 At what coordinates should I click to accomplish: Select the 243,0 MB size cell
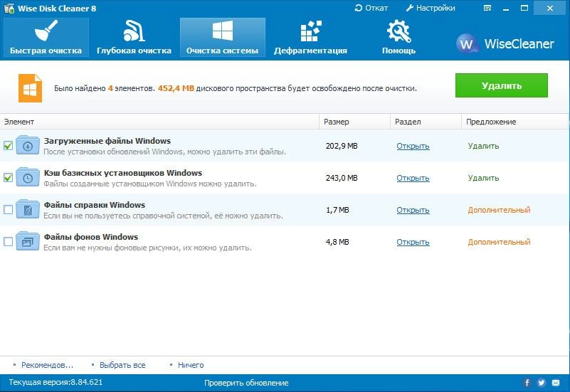click(342, 178)
